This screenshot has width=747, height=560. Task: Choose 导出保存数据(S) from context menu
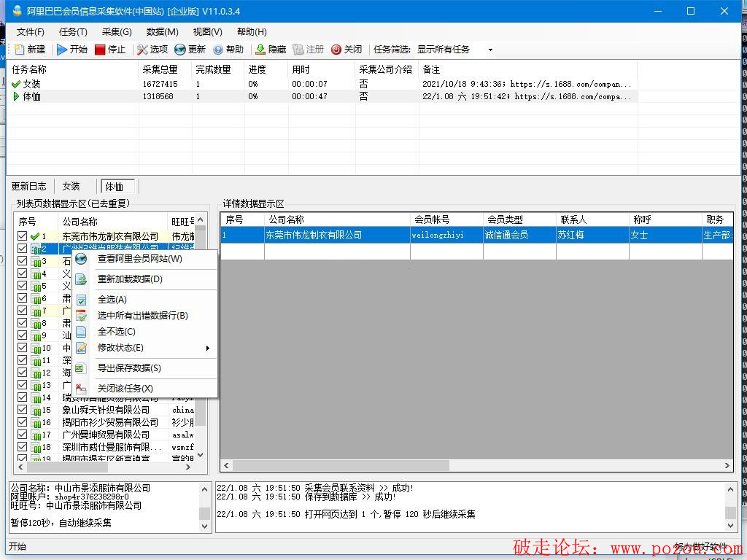click(129, 368)
